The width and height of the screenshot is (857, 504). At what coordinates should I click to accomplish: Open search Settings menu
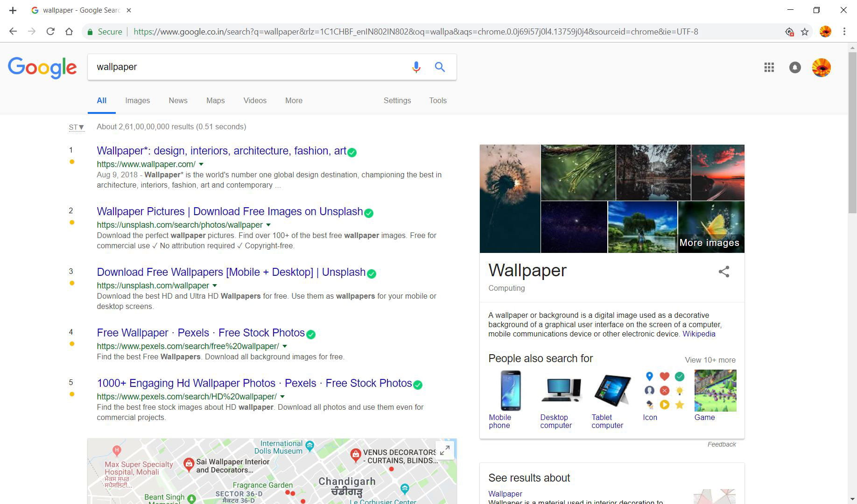397,101
